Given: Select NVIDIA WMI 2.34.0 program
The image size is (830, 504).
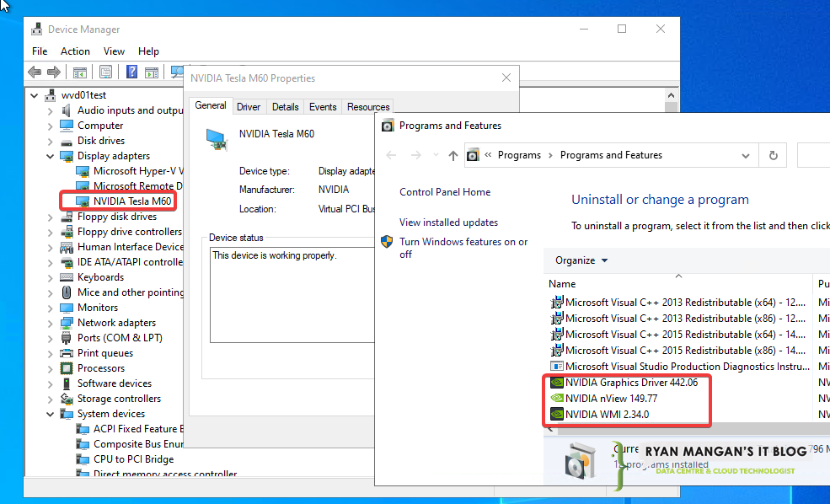Looking at the screenshot, I should coord(607,415).
